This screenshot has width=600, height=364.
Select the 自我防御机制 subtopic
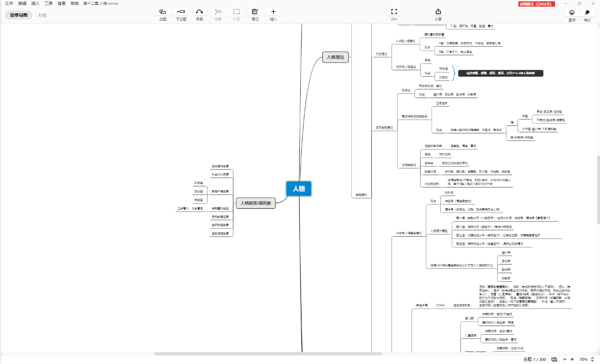click(462, 305)
